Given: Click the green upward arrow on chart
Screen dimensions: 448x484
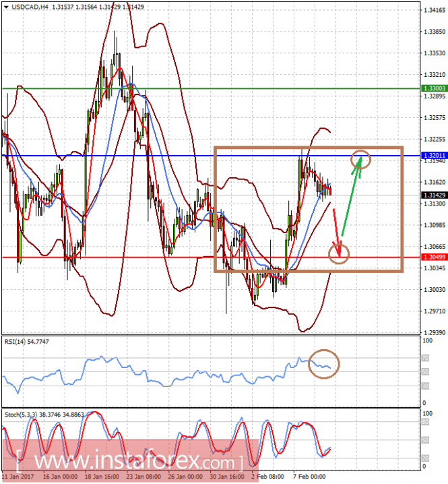Looking at the screenshot, I should pos(352,196).
